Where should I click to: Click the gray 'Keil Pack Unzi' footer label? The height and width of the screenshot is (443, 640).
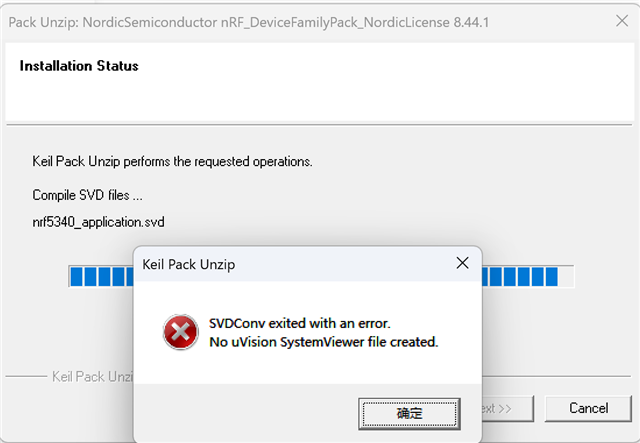[92, 376]
